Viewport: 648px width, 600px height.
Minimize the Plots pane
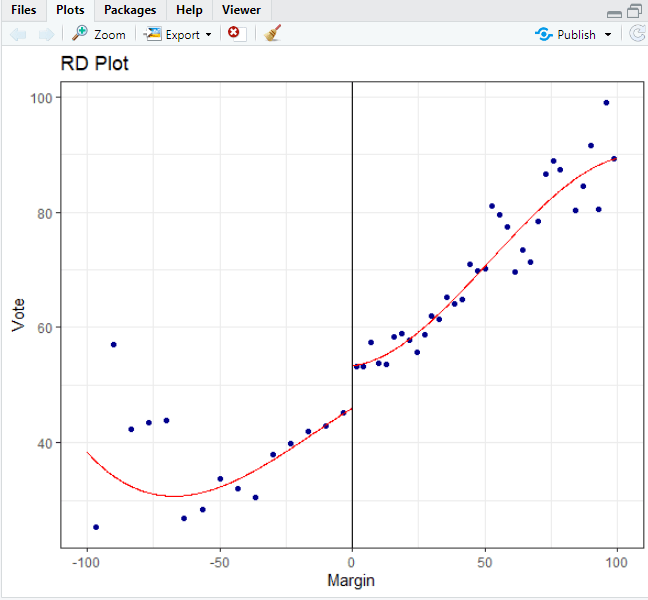point(614,12)
